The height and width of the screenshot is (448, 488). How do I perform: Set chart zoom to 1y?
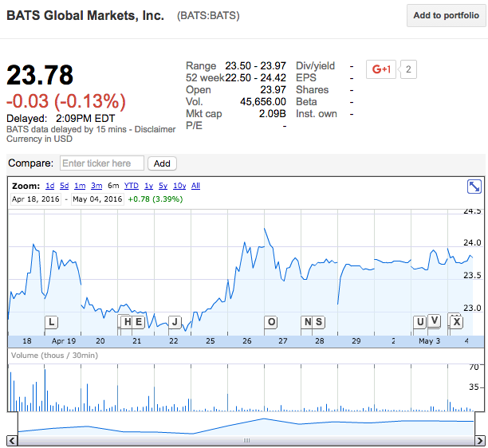pyautogui.click(x=149, y=186)
